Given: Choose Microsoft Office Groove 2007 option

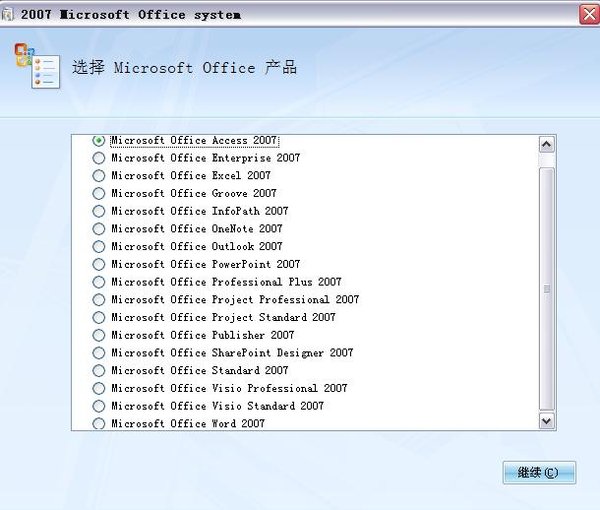Looking at the screenshot, I should 98,193.
